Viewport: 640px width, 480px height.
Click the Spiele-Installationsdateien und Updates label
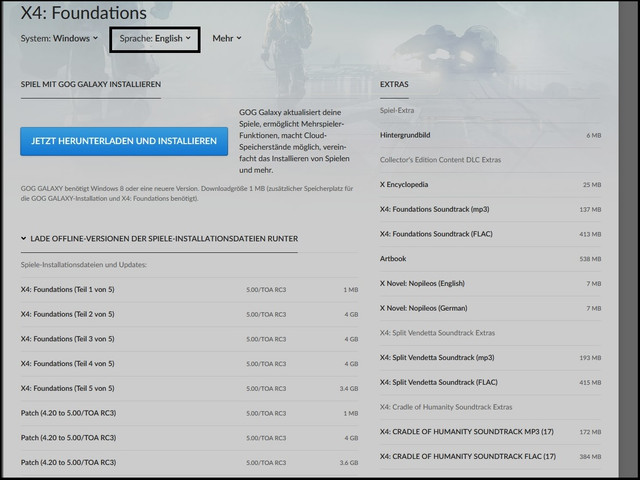tap(83, 265)
